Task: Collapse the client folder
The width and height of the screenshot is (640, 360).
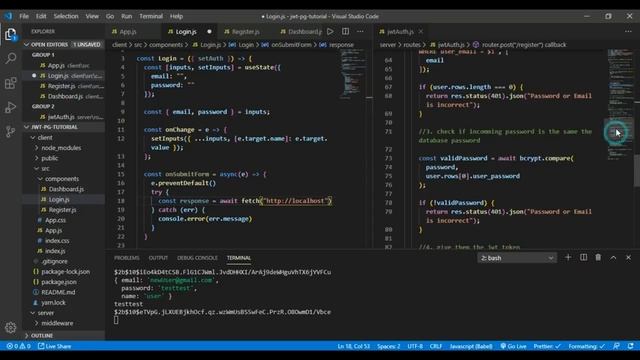Action: (x=63, y=138)
